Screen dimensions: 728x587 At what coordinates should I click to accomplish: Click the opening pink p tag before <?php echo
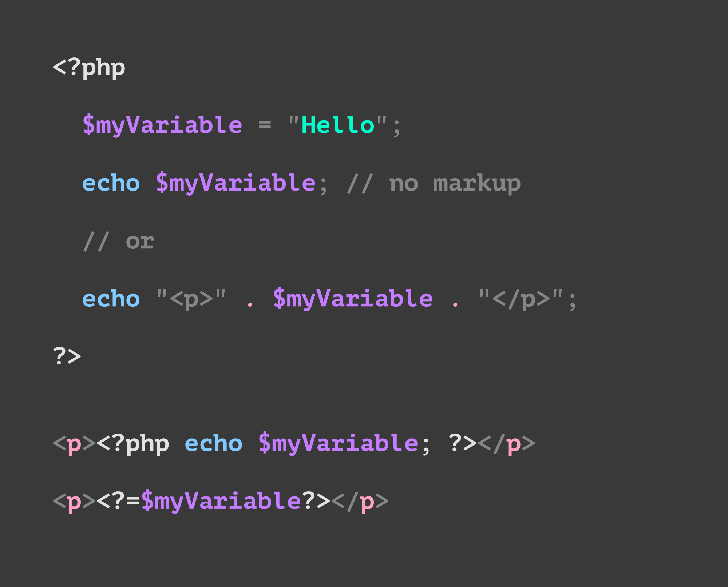tap(74, 444)
